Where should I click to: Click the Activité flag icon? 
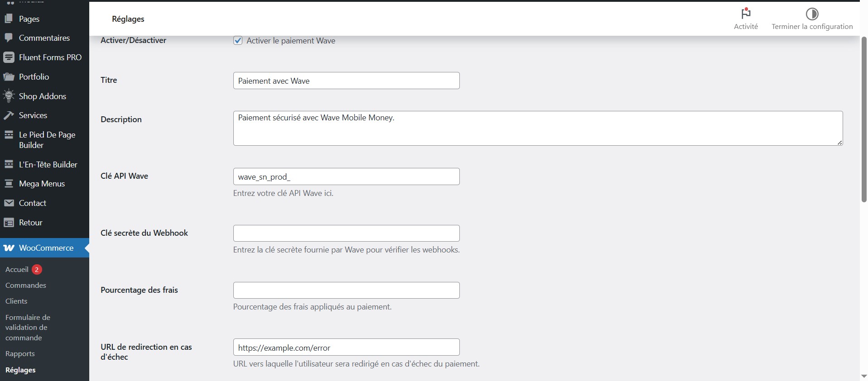[x=746, y=14]
